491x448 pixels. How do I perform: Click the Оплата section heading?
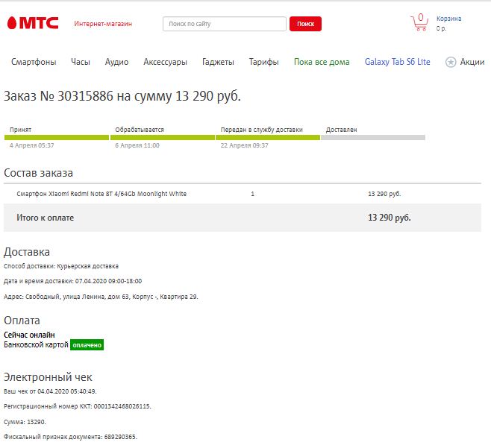22,321
